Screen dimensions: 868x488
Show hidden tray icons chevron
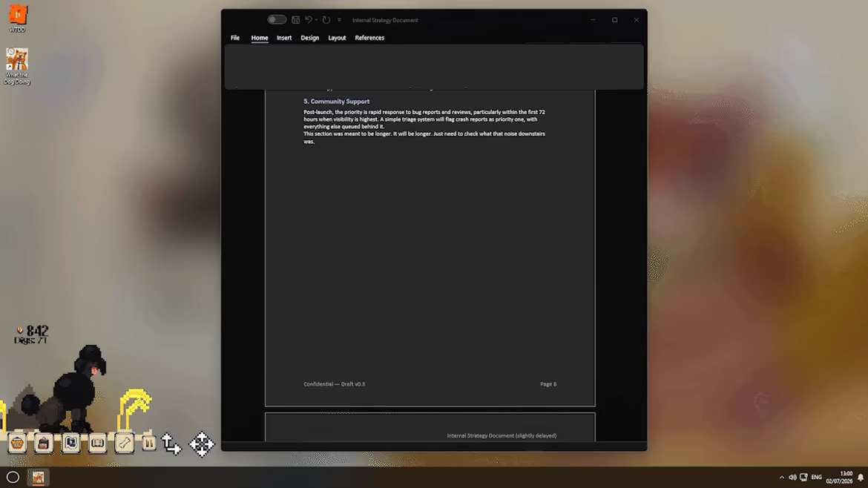coord(782,478)
